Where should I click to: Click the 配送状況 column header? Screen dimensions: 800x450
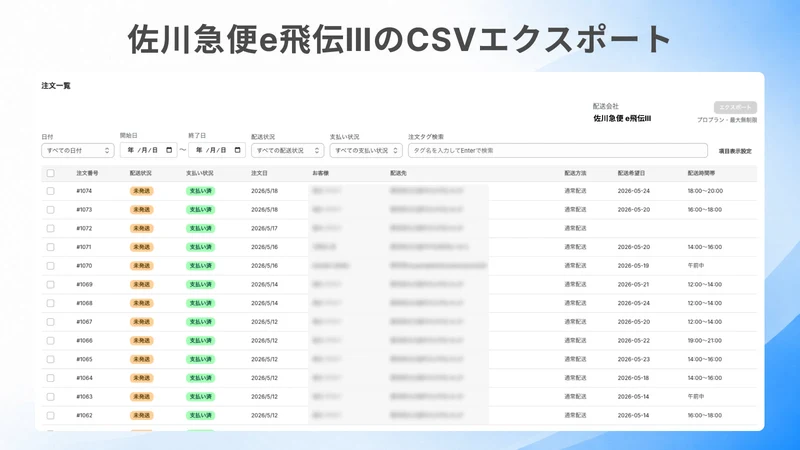coord(140,173)
